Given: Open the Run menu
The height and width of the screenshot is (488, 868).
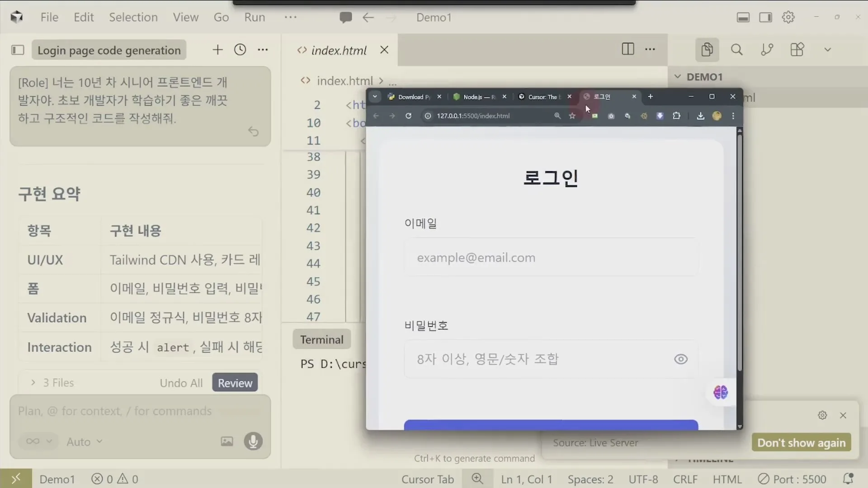Looking at the screenshot, I should click(x=255, y=17).
